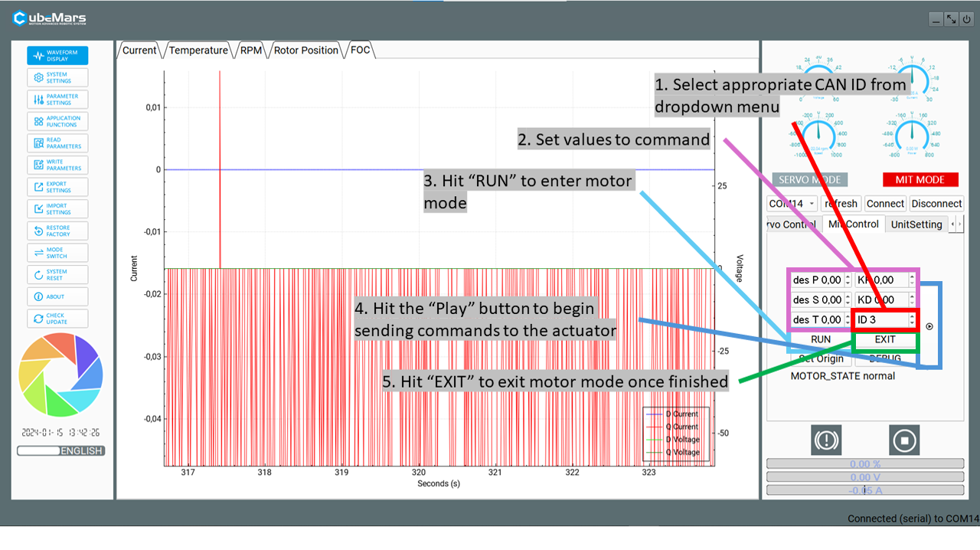980x550 pixels.
Task: Switch to MIT MODE
Action: point(919,180)
